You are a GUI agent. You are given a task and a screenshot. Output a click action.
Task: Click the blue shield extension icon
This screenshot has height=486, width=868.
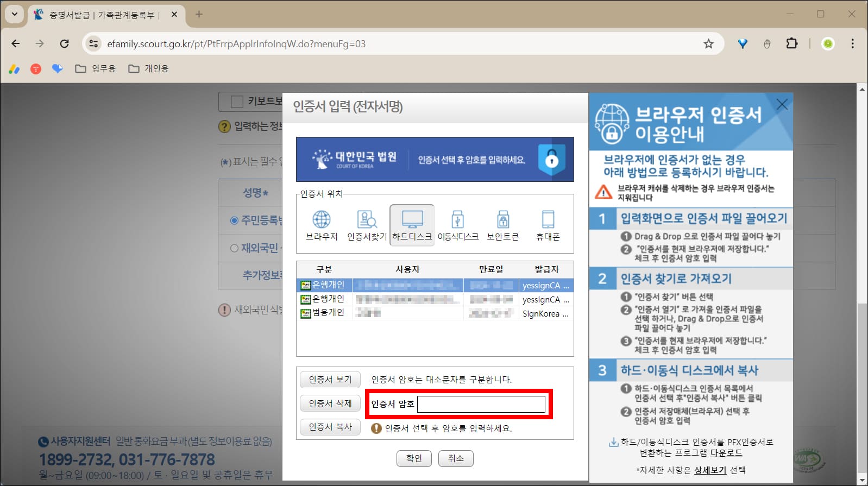click(743, 43)
